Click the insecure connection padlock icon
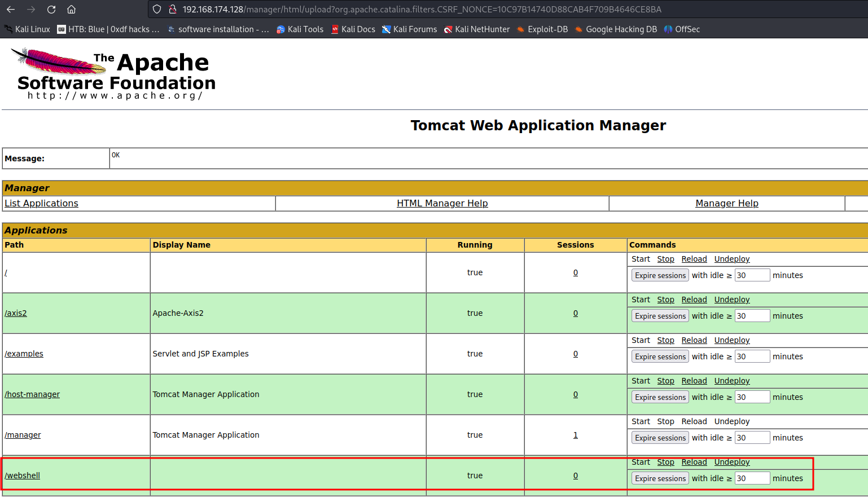The height and width of the screenshot is (502, 868). pos(173,9)
